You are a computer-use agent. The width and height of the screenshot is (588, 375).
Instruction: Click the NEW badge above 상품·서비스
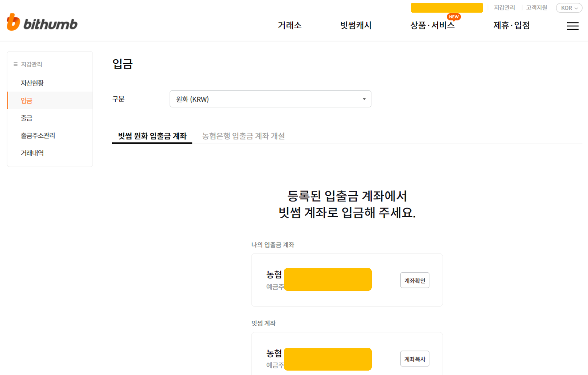pos(454,17)
